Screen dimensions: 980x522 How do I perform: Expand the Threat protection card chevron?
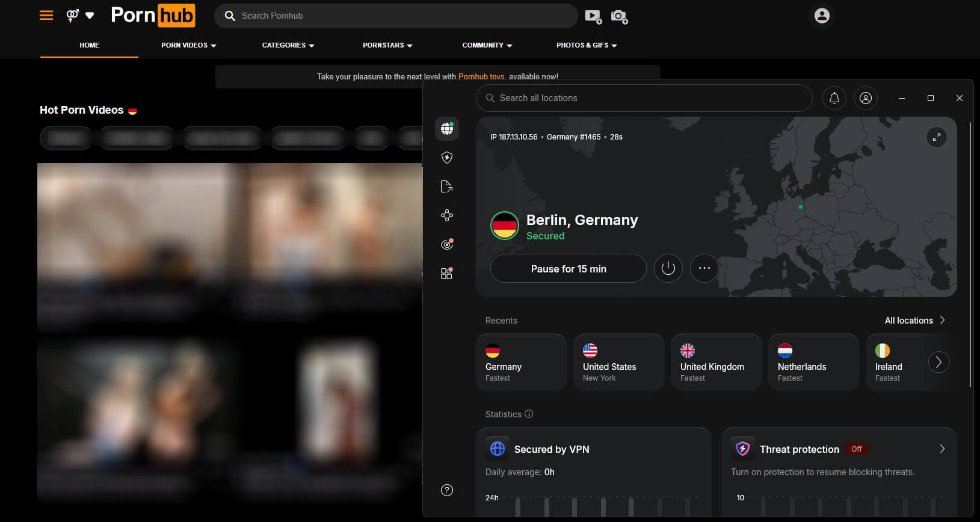942,449
